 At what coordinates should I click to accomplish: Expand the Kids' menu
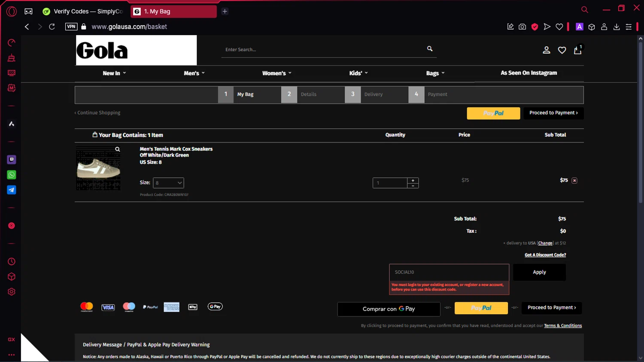click(x=358, y=73)
